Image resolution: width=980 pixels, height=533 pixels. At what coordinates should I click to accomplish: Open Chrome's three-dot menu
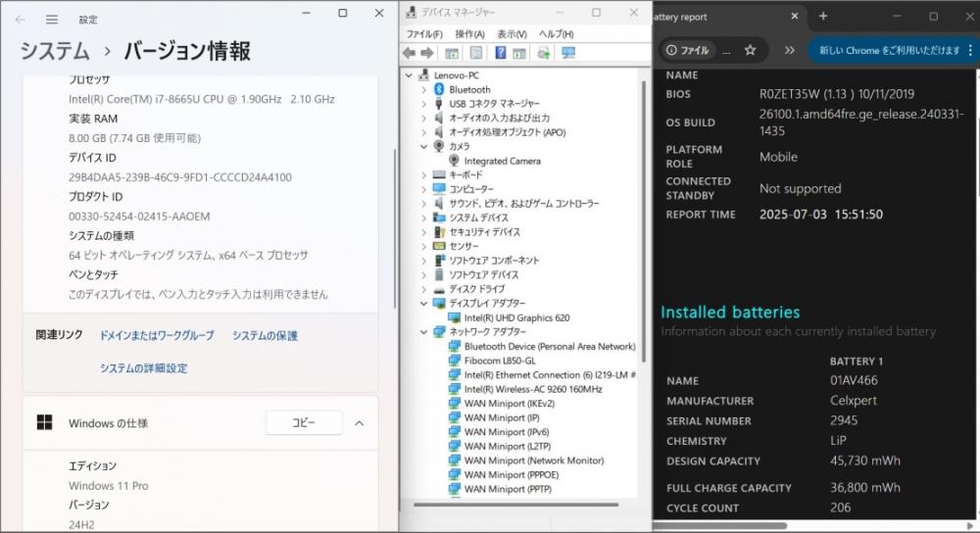(970, 50)
